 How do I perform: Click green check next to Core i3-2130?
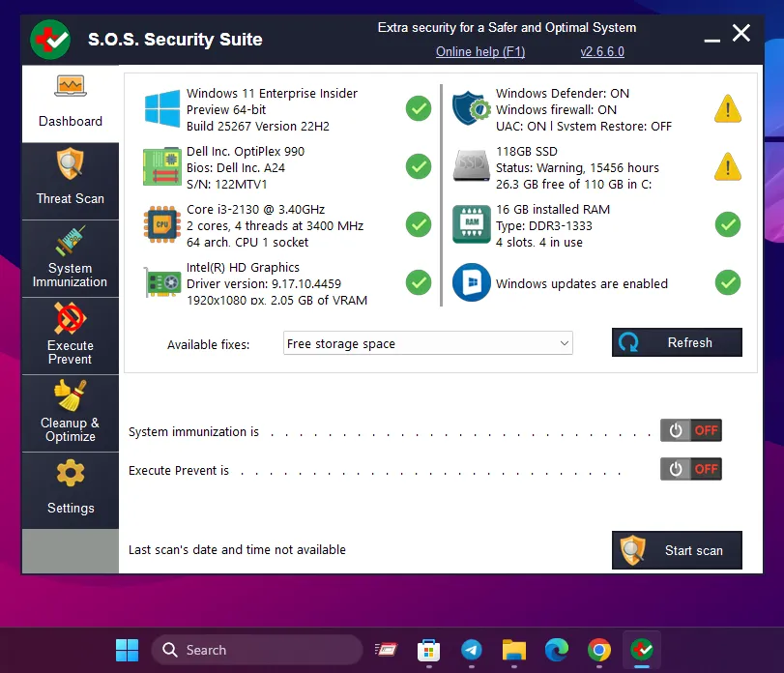click(419, 224)
